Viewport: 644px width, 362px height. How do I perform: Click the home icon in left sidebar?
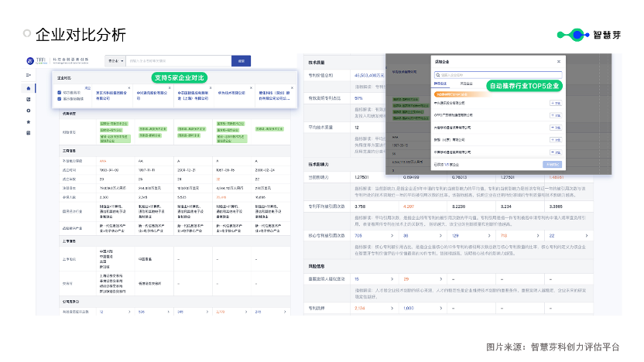pos(29,88)
